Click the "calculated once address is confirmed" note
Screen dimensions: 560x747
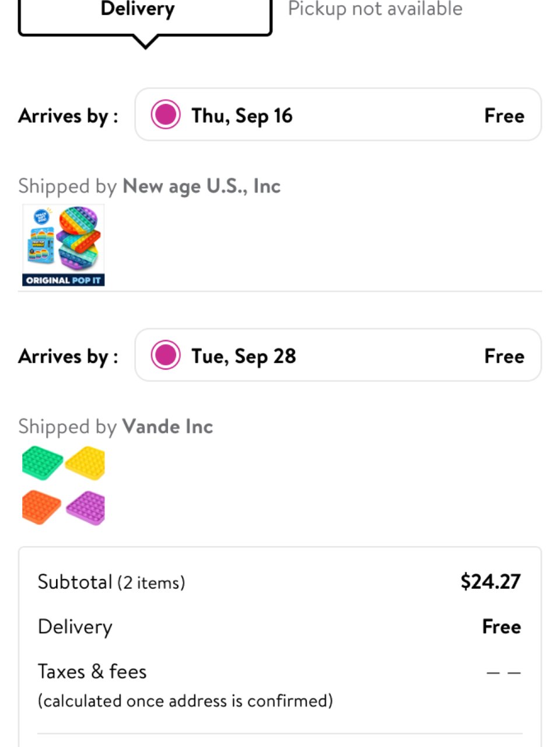[x=185, y=700]
